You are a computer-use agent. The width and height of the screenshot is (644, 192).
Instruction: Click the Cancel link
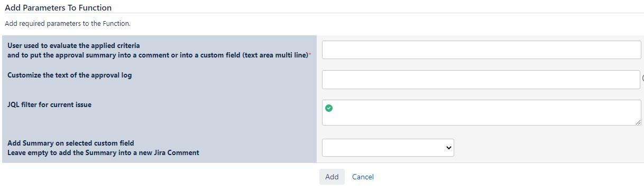[363, 177]
